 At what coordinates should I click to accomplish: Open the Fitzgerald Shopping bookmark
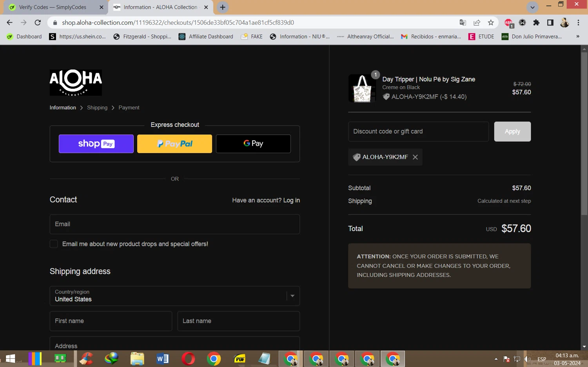(x=142, y=36)
